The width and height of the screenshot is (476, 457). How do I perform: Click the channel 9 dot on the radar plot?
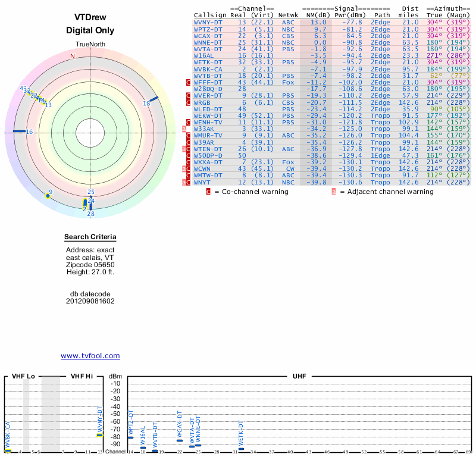coord(48,195)
